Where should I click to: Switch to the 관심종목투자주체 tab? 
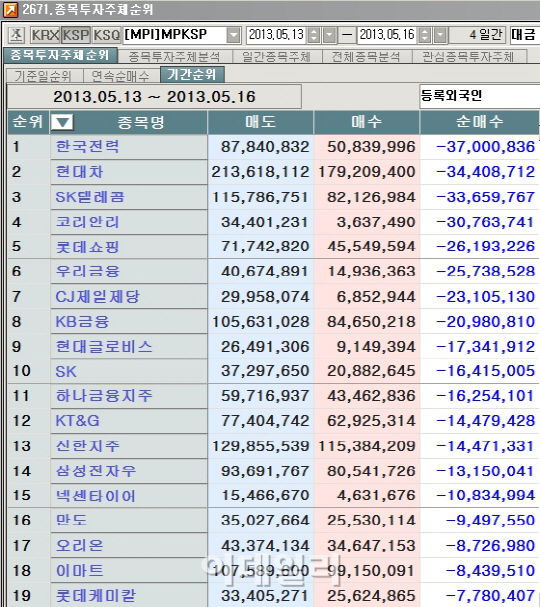[x=468, y=57]
